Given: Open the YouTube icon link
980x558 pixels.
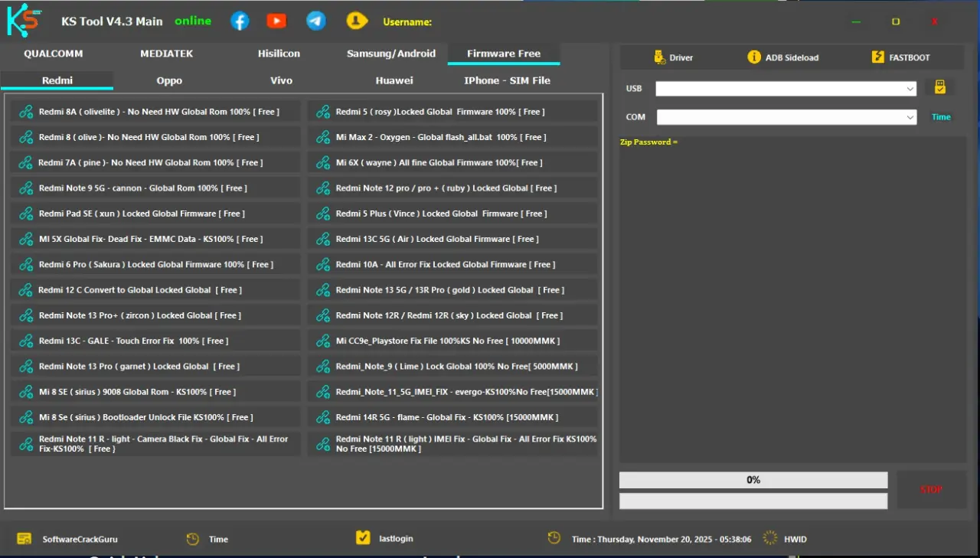Looking at the screenshot, I should click(x=276, y=21).
